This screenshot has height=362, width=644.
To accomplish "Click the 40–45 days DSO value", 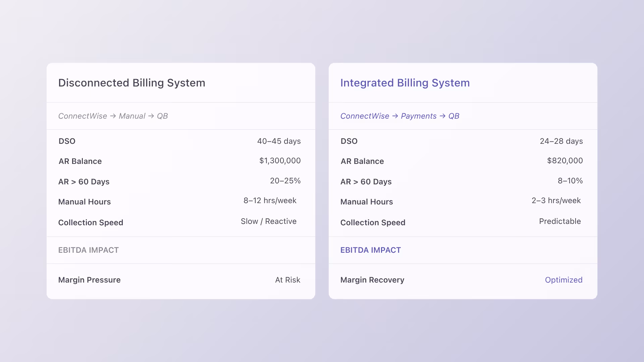I will 279,141.
